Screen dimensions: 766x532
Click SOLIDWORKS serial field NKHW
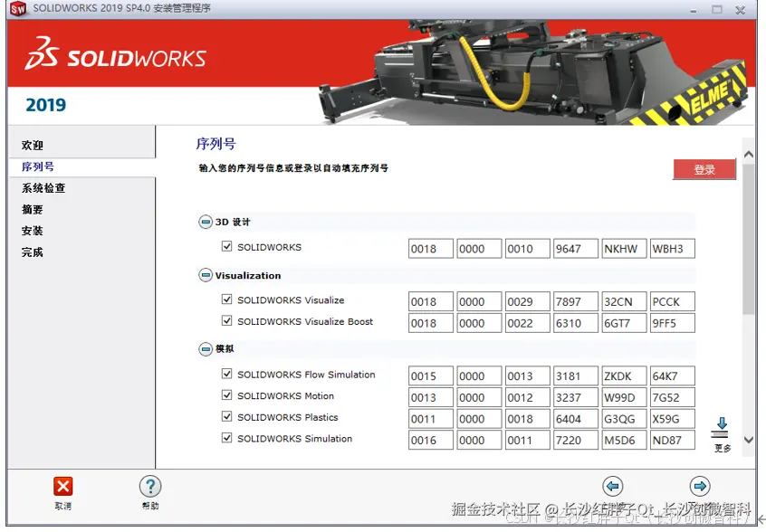(625, 249)
